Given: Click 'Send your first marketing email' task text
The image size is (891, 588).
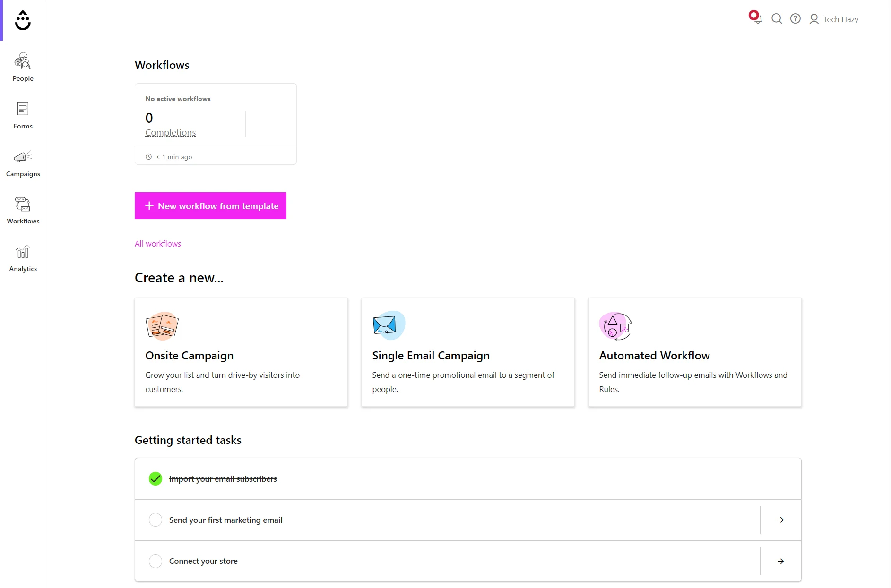Looking at the screenshot, I should (x=225, y=520).
